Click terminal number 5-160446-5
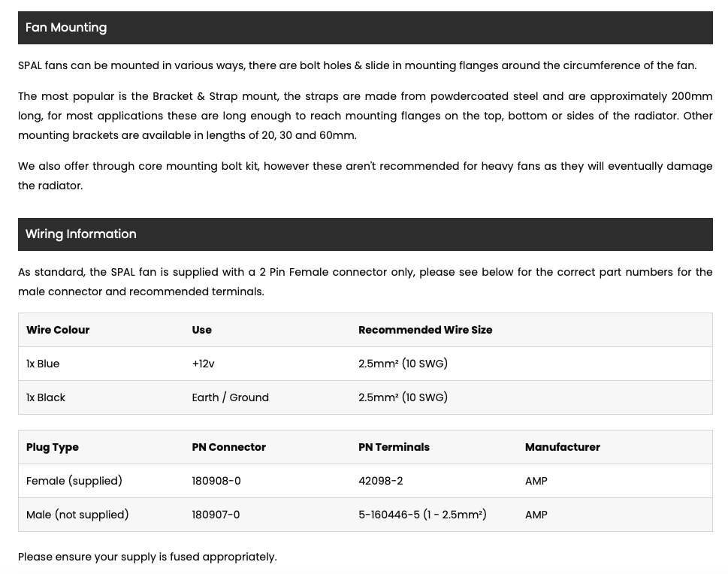The height and width of the screenshot is (574, 728). click(x=389, y=515)
